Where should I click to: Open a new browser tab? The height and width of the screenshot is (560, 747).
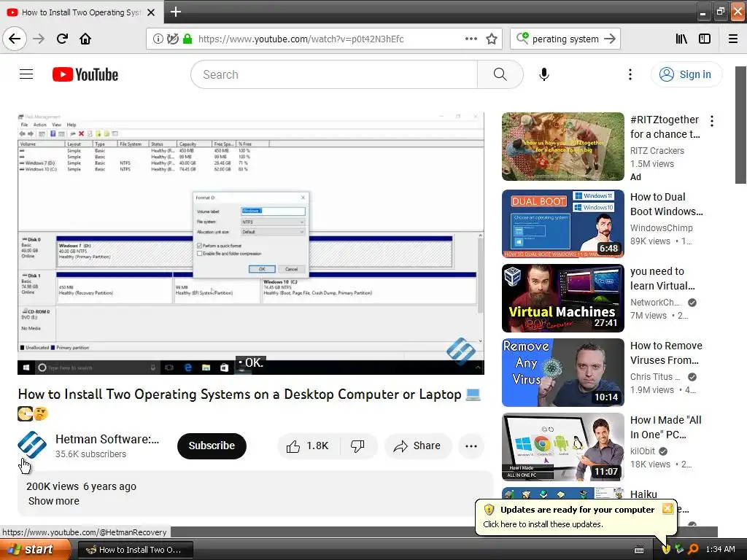point(175,12)
